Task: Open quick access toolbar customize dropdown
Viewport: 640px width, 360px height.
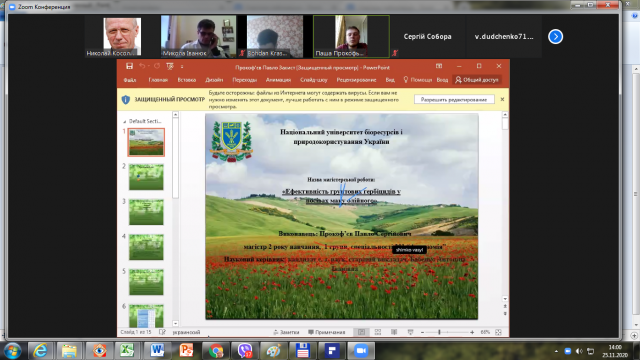Action: (x=182, y=67)
